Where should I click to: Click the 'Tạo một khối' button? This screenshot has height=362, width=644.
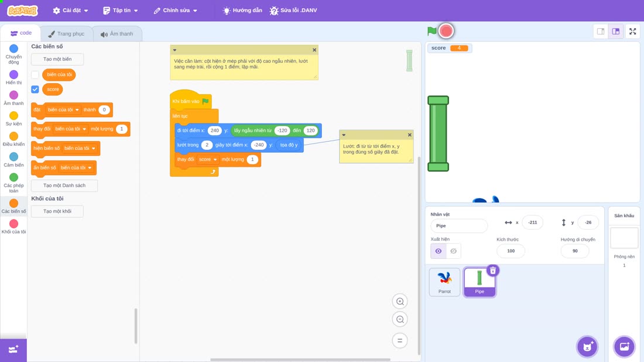57,211
